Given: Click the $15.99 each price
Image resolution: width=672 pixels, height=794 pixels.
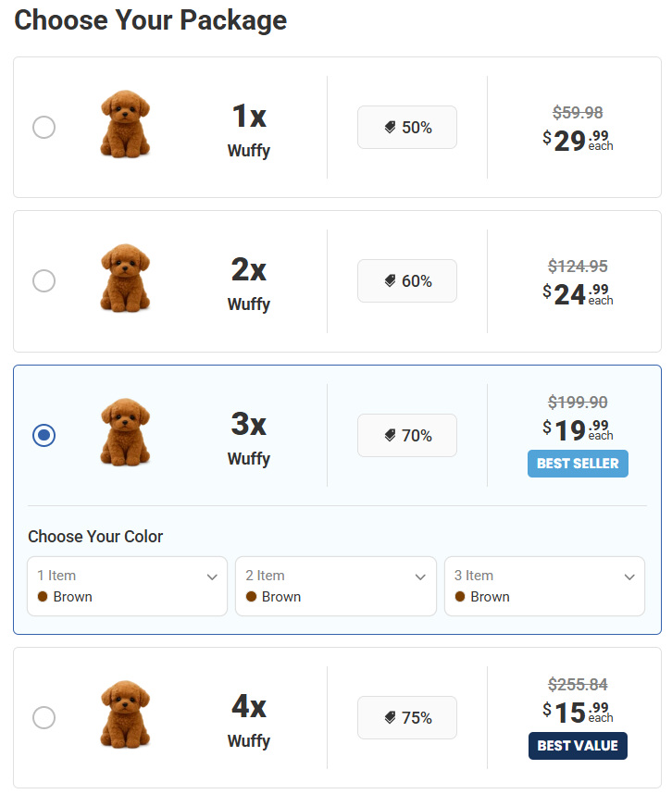Looking at the screenshot, I should pyautogui.click(x=578, y=712).
